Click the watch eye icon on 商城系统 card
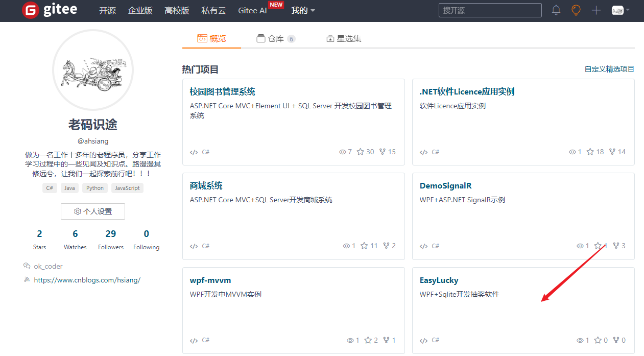 [x=346, y=246]
